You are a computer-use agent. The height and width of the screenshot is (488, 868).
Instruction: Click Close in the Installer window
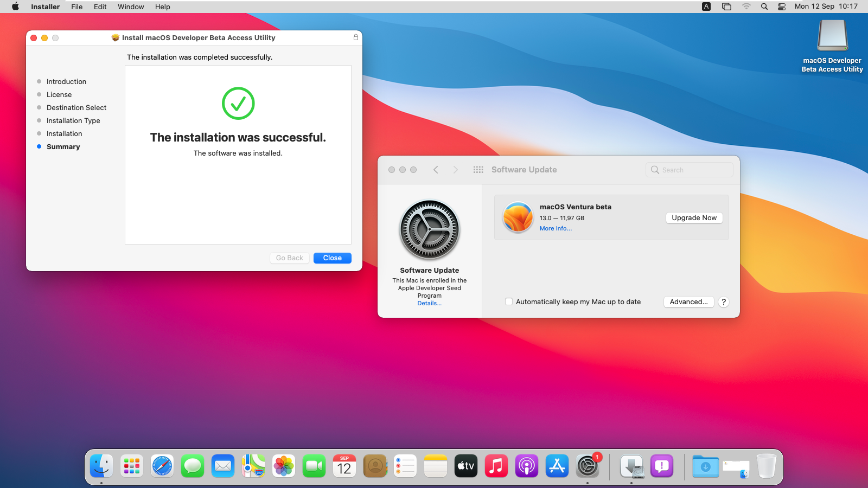[x=333, y=258]
